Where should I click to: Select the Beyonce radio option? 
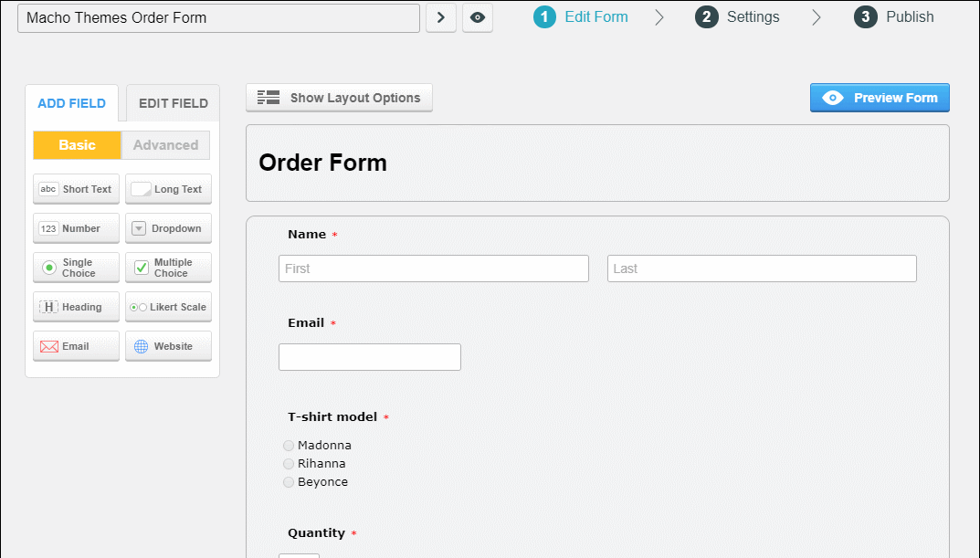[x=288, y=482]
